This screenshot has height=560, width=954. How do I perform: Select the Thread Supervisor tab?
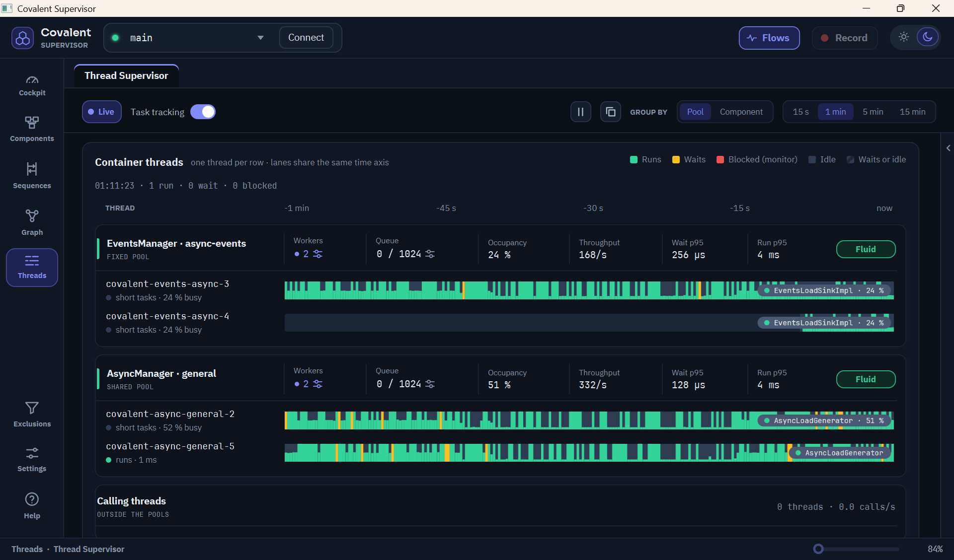(126, 75)
